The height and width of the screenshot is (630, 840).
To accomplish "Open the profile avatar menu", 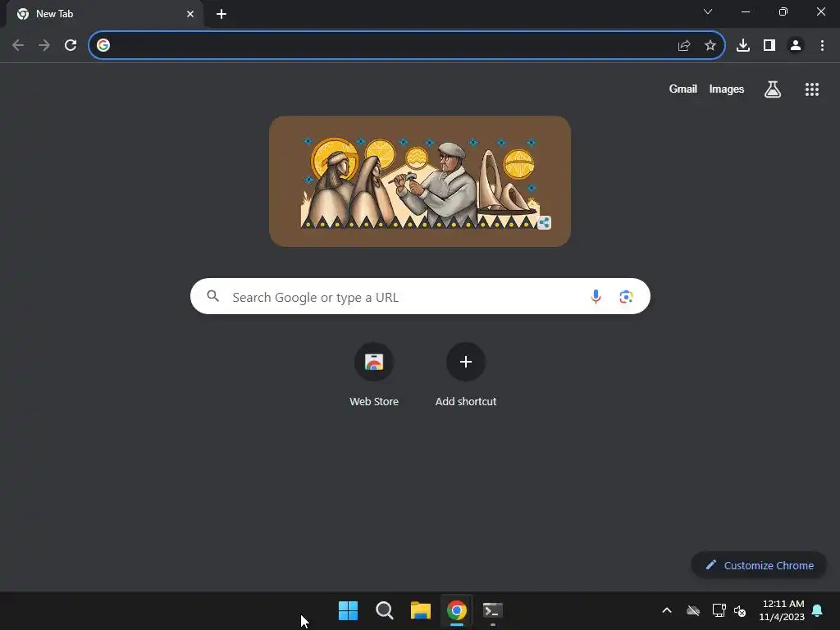I will click(796, 46).
